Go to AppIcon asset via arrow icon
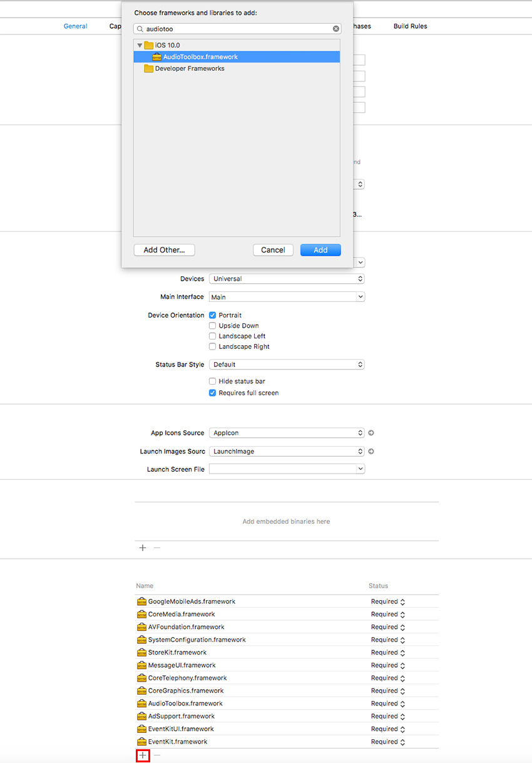The height and width of the screenshot is (763, 532). [x=371, y=433]
